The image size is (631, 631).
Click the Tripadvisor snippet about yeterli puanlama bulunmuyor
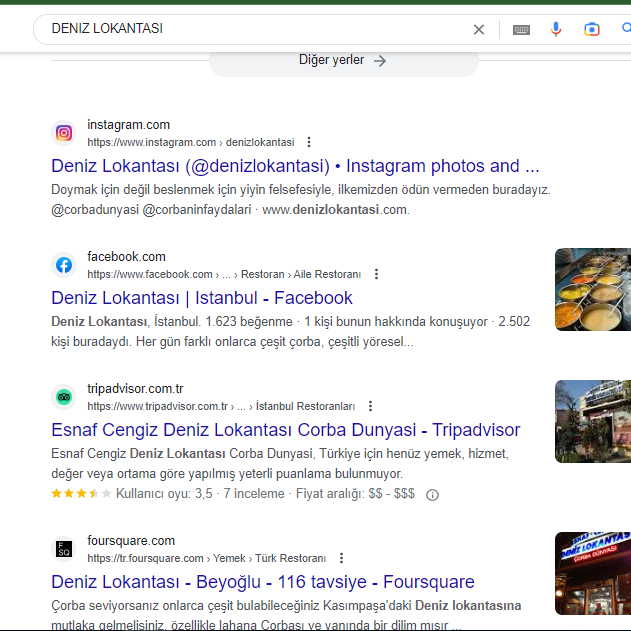[x=280, y=464]
